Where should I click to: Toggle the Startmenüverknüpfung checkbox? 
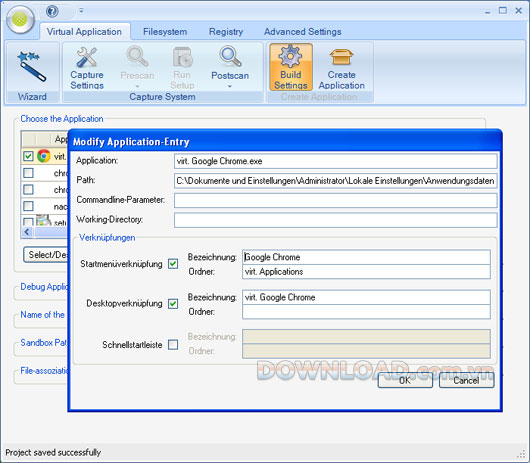pos(173,264)
